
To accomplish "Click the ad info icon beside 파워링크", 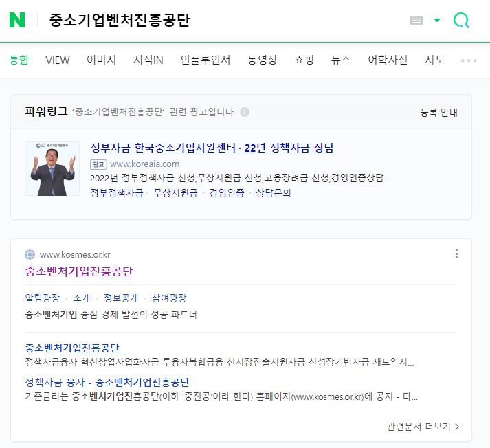I will click(x=245, y=112).
